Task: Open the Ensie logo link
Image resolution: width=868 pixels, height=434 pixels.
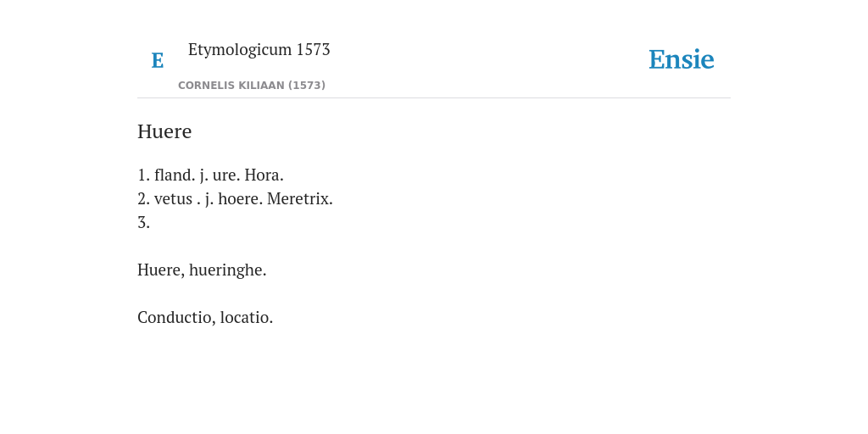Action: [682, 59]
